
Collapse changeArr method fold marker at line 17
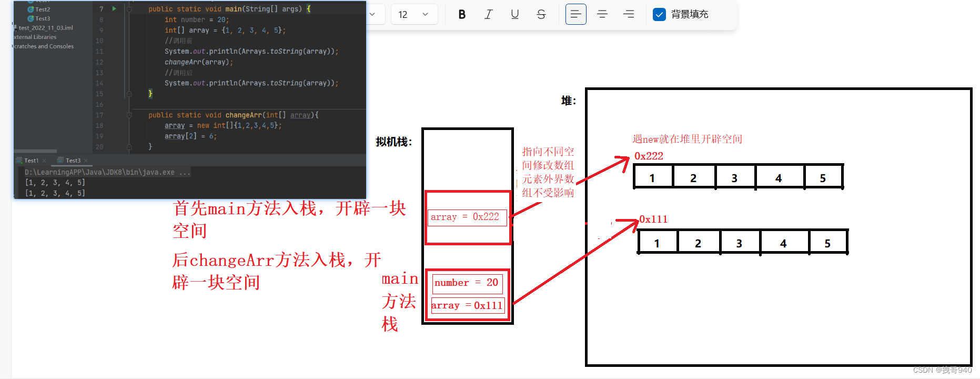(129, 115)
